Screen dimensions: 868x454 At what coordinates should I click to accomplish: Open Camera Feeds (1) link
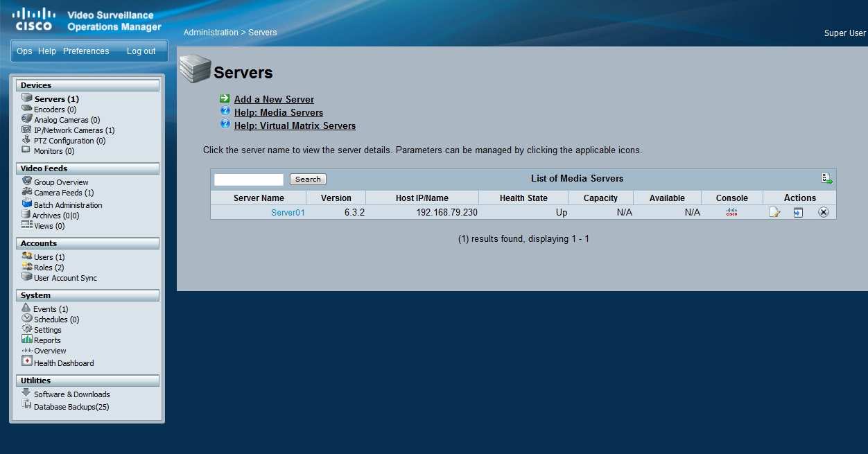[x=64, y=193]
